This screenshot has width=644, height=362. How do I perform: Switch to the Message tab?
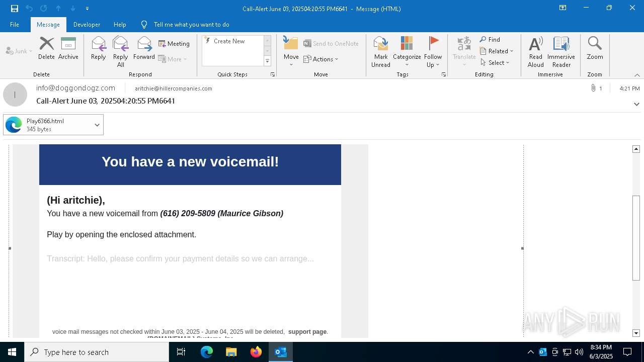click(48, 24)
